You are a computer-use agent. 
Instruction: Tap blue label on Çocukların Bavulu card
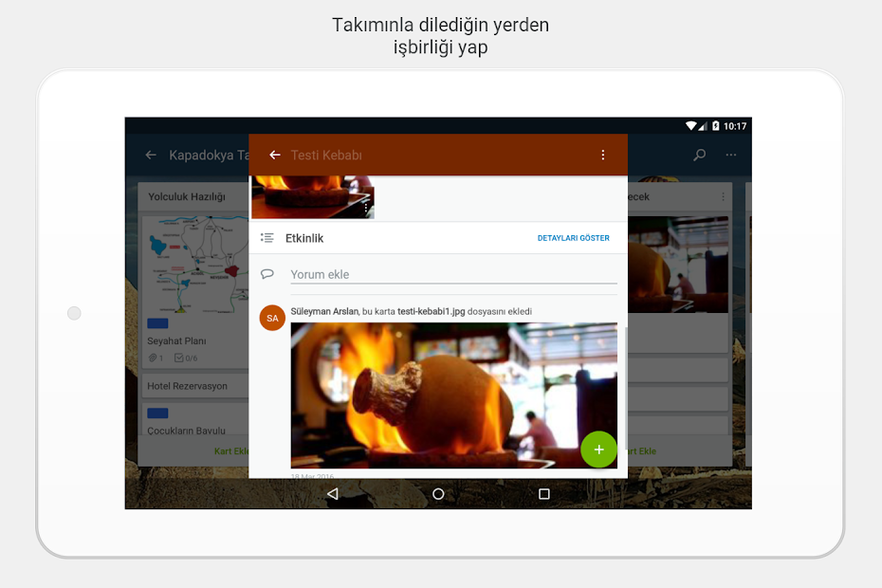pyautogui.click(x=157, y=413)
